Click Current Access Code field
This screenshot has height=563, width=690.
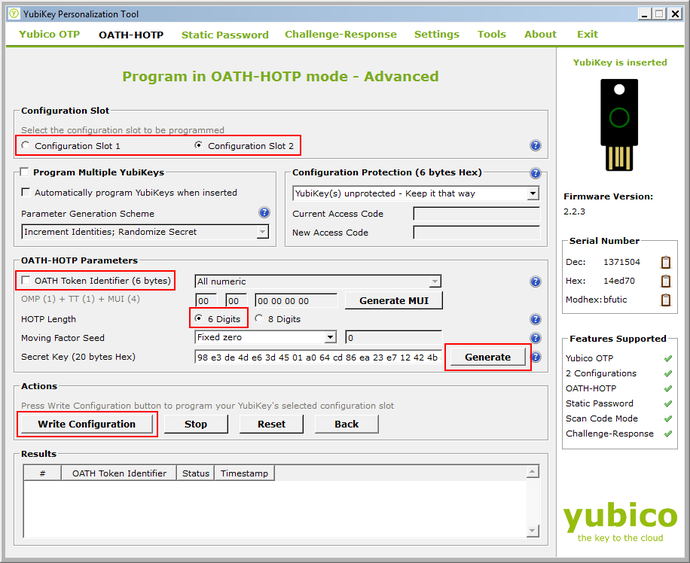point(476,213)
